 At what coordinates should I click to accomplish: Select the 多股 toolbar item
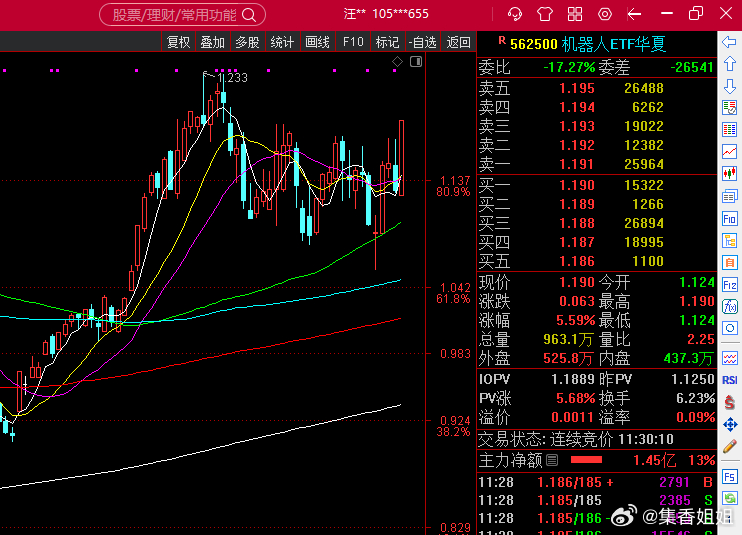pos(247,42)
